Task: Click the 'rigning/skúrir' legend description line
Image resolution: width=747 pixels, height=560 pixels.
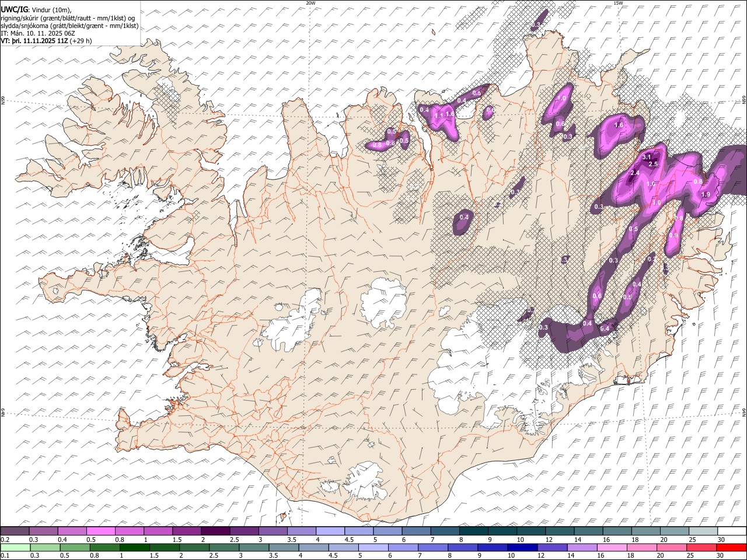Action: [x=68, y=18]
